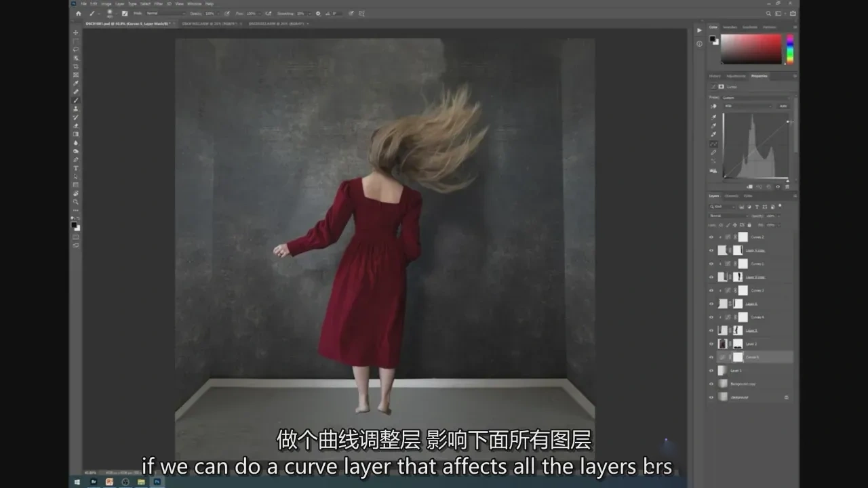The height and width of the screenshot is (488, 868).
Task: Switch to the Swatches tab
Action: point(730,27)
